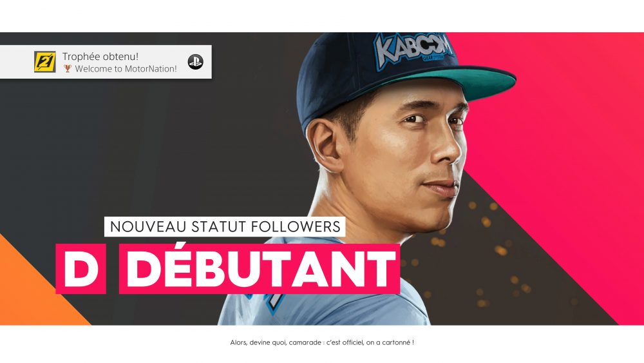Click the 'DÉBUTANT' status banner
The height and width of the screenshot is (363, 644).
260,269
